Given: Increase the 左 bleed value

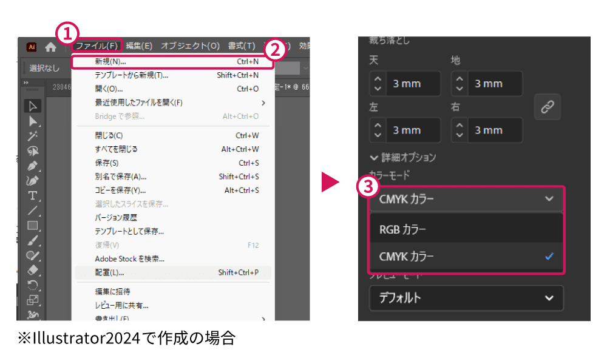Looking at the screenshot, I should [x=378, y=126].
